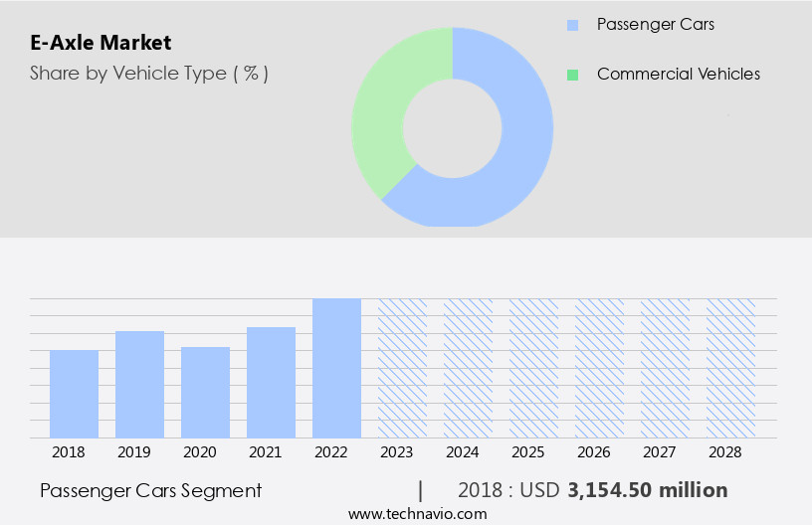Select the 2019 bar in the chart
Viewport: 812px width, 525px height.
tap(139, 384)
